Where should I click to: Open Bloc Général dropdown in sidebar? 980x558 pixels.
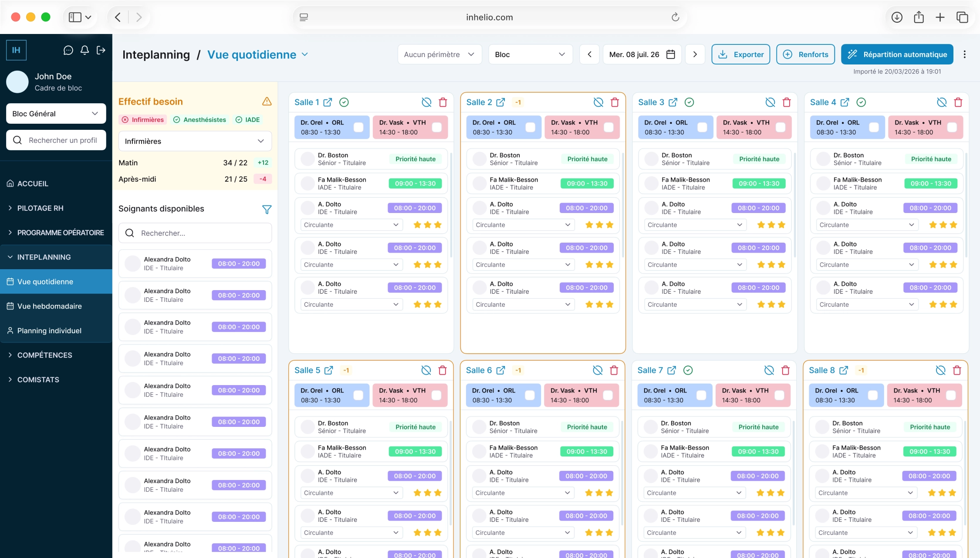(56, 114)
